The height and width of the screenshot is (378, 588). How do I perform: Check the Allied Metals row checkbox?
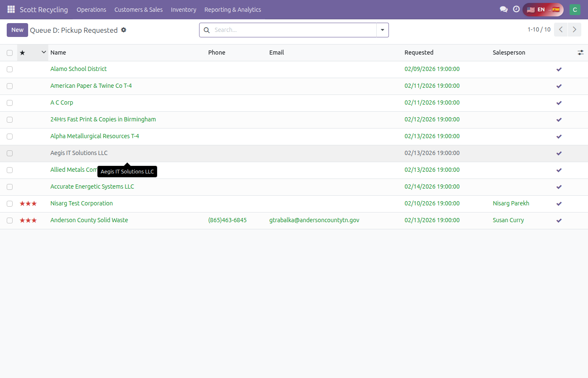10,170
